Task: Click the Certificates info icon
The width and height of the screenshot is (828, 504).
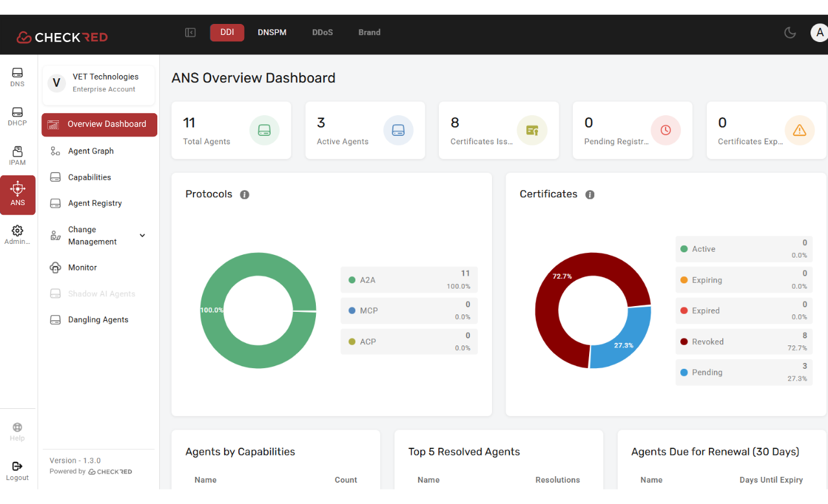Action: pos(590,195)
